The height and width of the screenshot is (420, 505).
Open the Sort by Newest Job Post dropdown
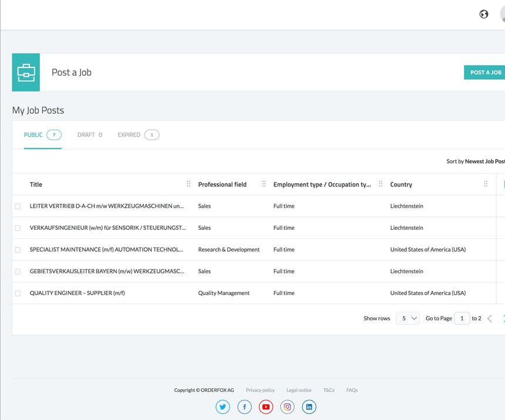click(476, 161)
